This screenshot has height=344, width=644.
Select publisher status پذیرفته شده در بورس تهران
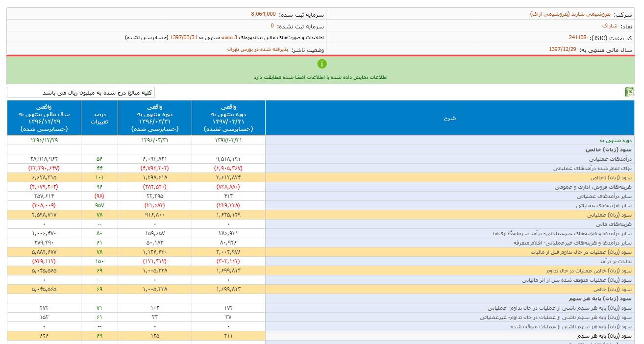click(x=257, y=49)
